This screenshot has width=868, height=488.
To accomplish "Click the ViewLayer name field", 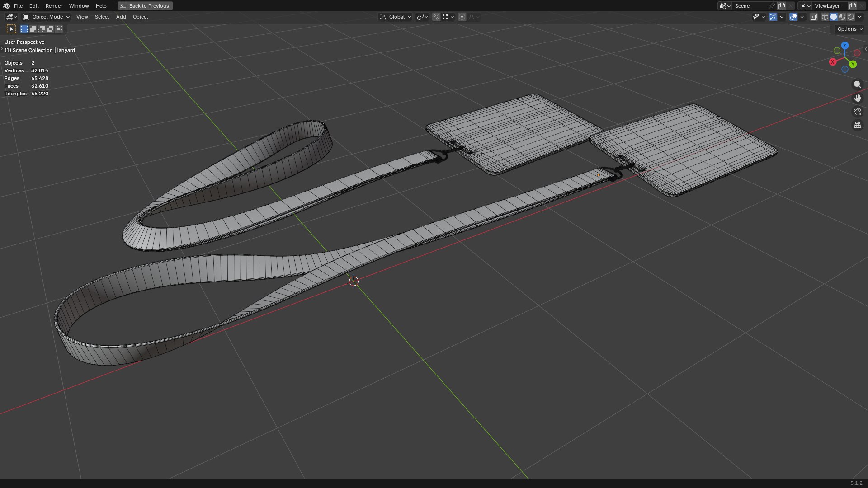I will (x=830, y=6).
